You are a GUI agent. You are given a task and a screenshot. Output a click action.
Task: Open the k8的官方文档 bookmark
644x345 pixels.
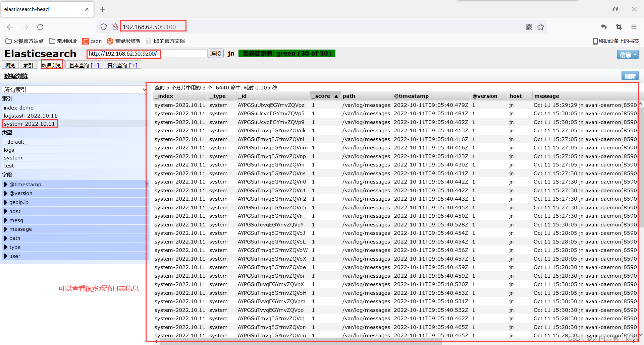coord(165,41)
